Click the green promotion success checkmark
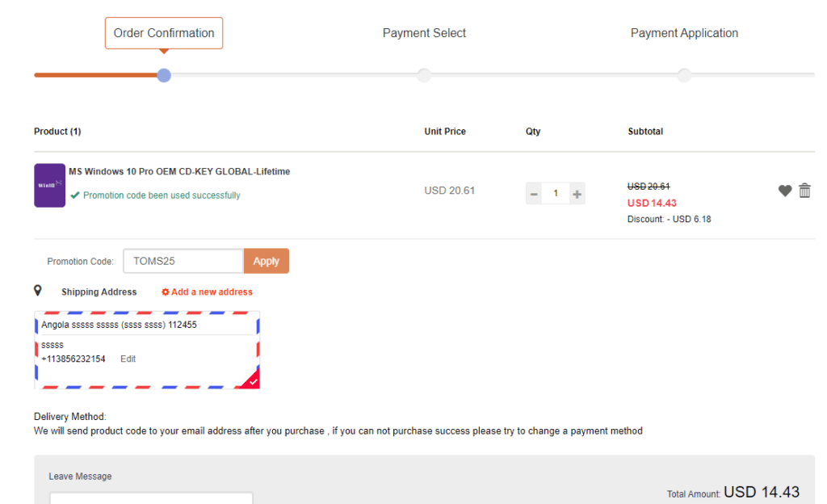The width and height of the screenshot is (827, 504). click(x=75, y=195)
